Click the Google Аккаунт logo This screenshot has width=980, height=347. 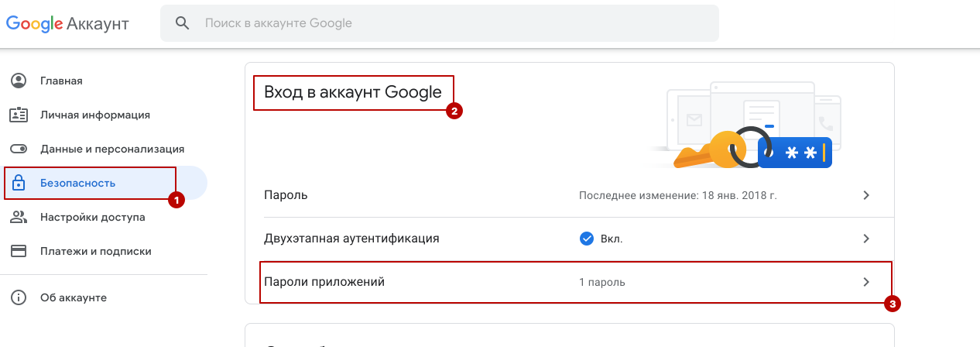[67, 24]
